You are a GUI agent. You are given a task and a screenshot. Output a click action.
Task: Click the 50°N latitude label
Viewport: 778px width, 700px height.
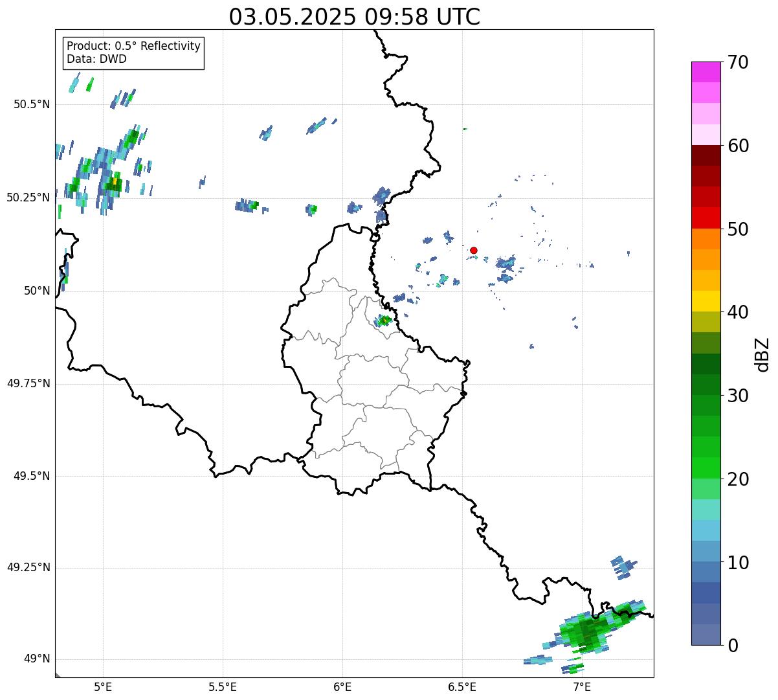(x=37, y=291)
